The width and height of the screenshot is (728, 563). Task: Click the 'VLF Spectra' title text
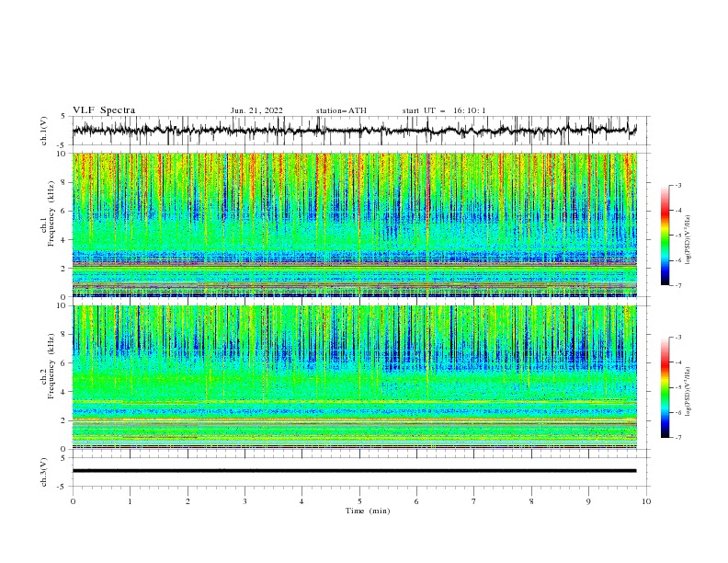pyautogui.click(x=104, y=110)
